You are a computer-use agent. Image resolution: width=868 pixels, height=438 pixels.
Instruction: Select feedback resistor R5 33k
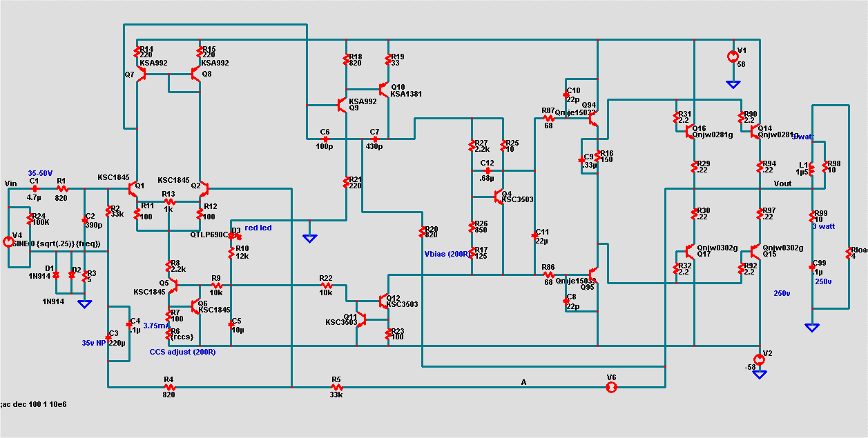coord(336,388)
